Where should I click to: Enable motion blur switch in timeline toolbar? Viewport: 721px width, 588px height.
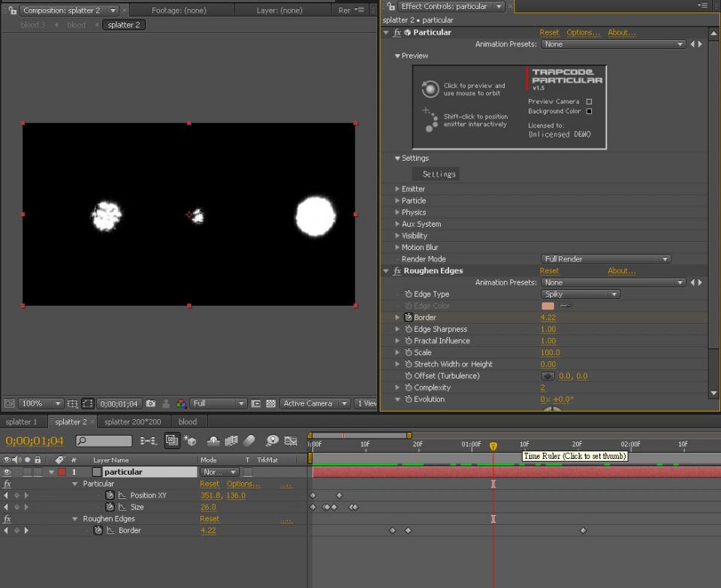250,441
